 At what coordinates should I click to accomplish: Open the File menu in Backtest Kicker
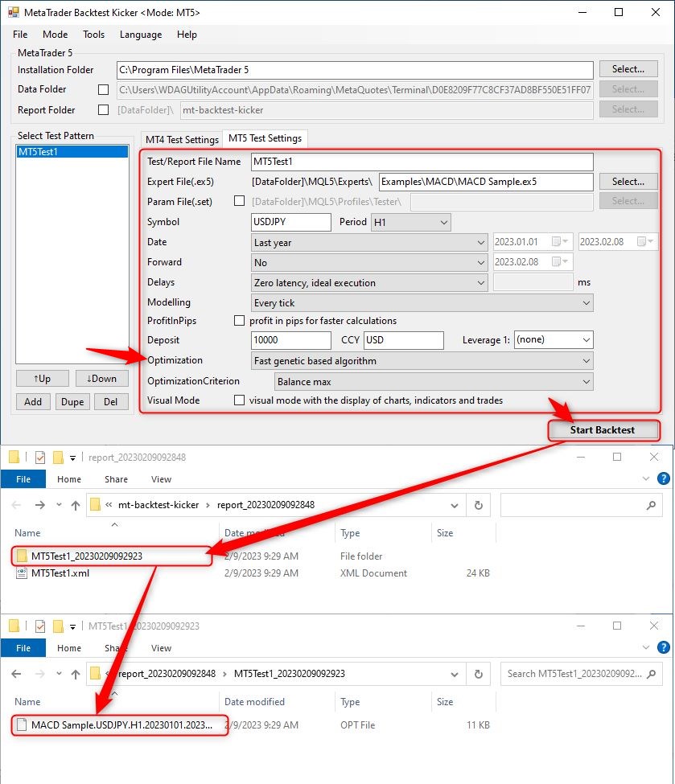[20, 35]
